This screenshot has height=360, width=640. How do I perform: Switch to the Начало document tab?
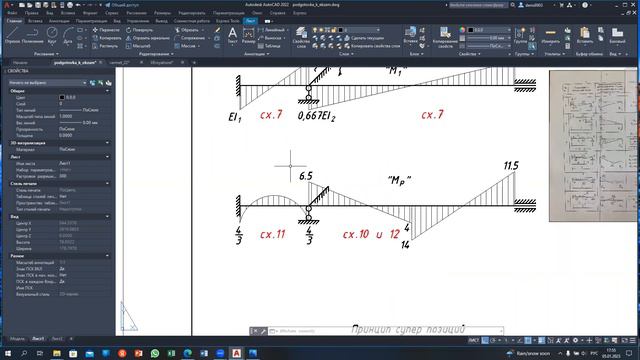tap(20, 62)
